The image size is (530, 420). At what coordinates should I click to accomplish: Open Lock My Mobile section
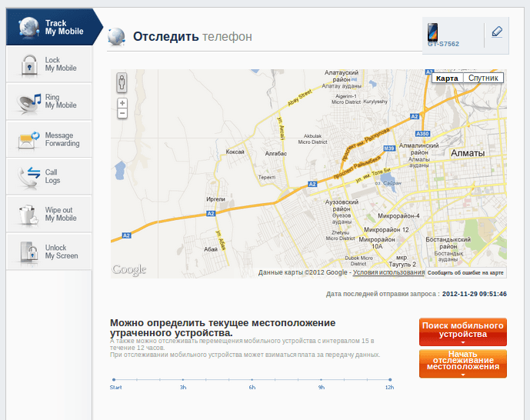[48, 64]
